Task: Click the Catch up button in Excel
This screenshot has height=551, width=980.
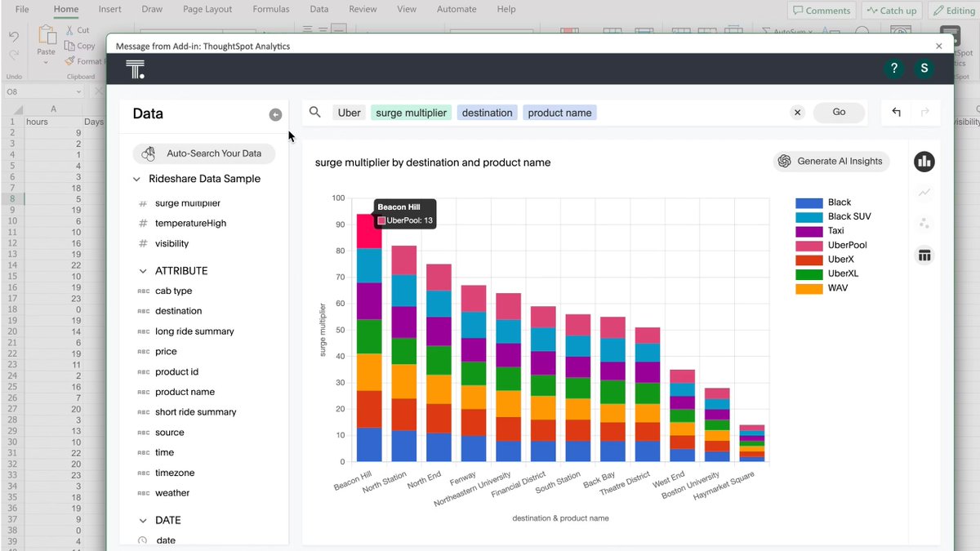Action: point(891,11)
